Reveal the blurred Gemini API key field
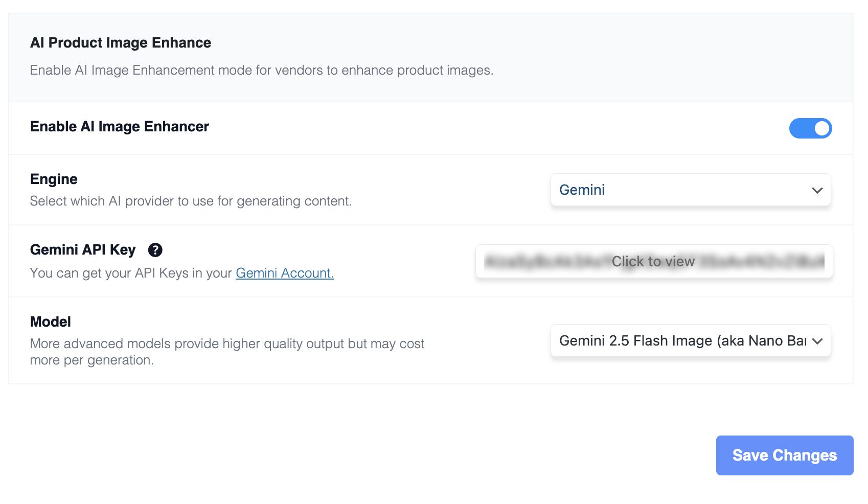Image resolution: width=868 pixels, height=504 pixels. (x=653, y=262)
